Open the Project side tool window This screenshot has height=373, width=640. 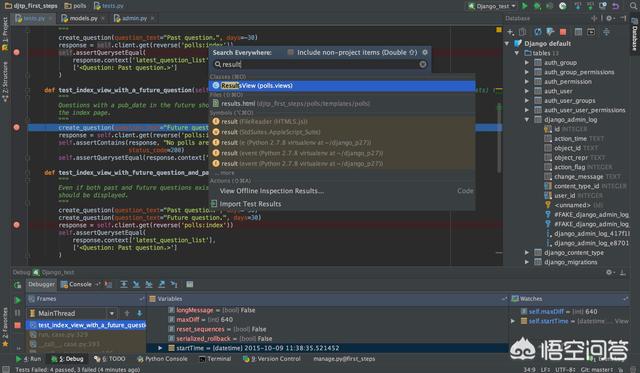(5, 34)
